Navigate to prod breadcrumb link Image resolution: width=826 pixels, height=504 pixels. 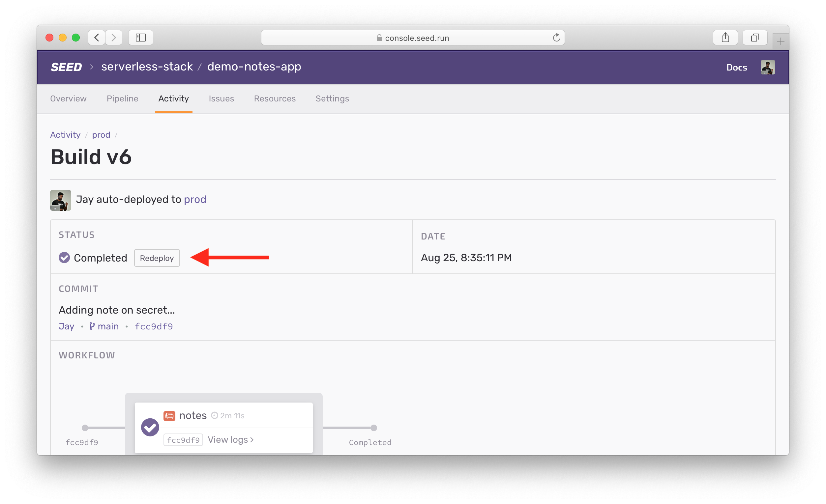coord(101,135)
